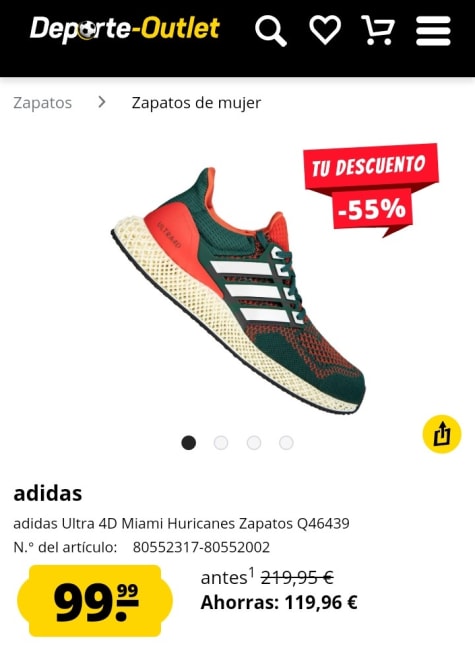The height and width of the screenshot is (650, 475).
Task: Tap the yellow share button
Action: point(442,434)
